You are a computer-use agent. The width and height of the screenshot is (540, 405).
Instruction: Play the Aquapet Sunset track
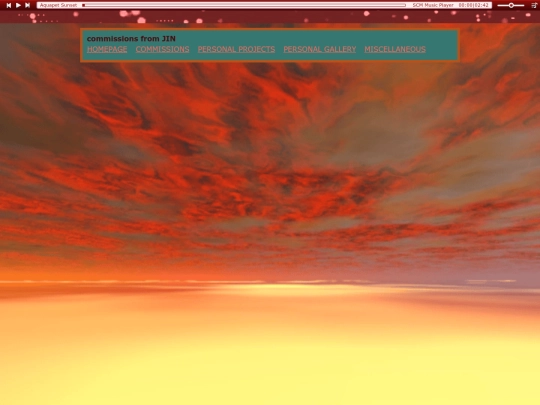click(18, 5)
